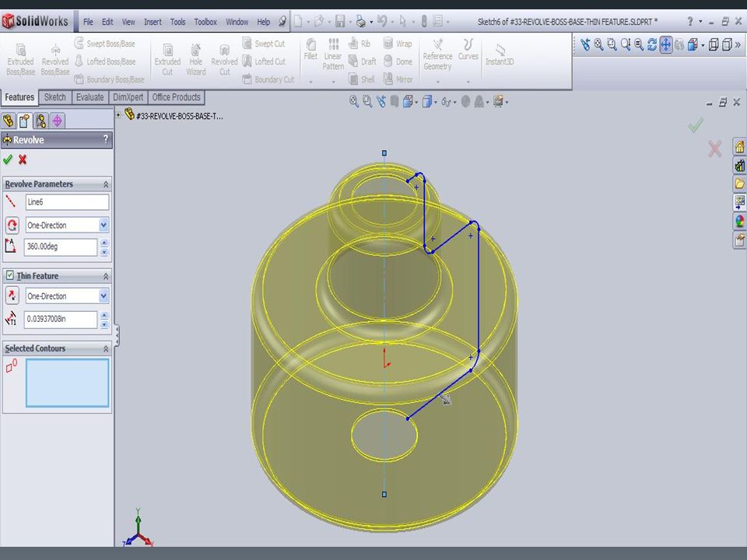Click Revolve angle spinner arrows
The width and height of the screenshot is (747, 560).
[104, 247]
